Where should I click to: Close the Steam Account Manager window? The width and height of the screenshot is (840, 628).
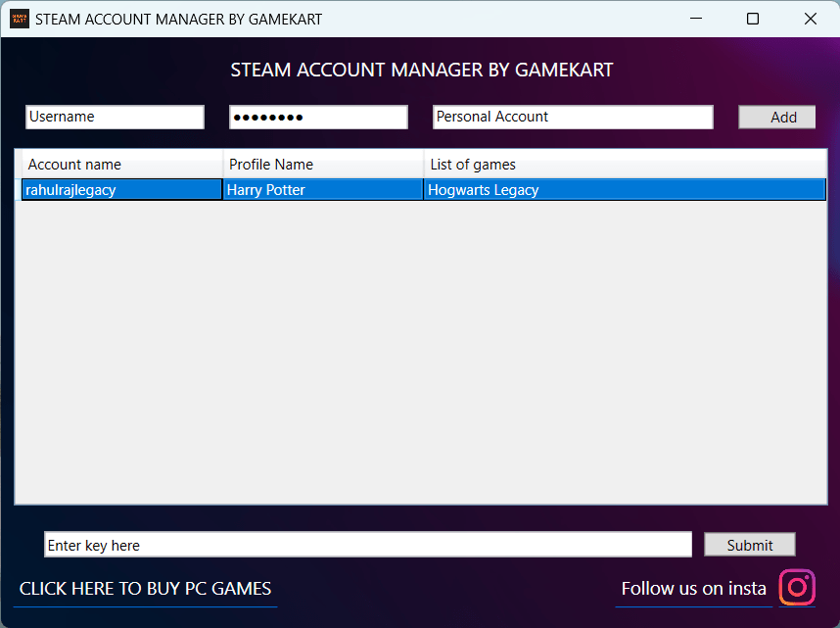(x=811, y=19)
